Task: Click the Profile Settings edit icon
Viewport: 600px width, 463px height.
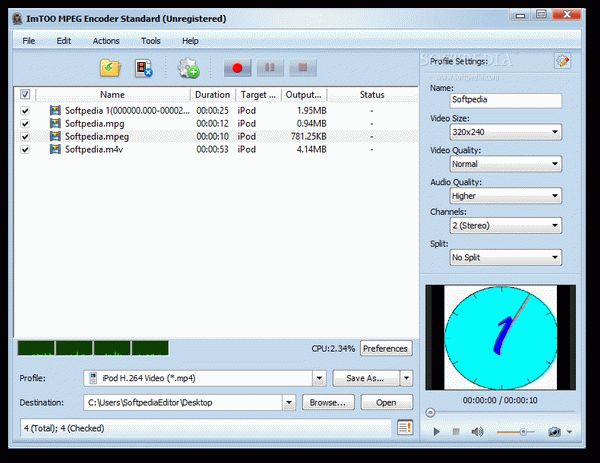Action: 562,61
